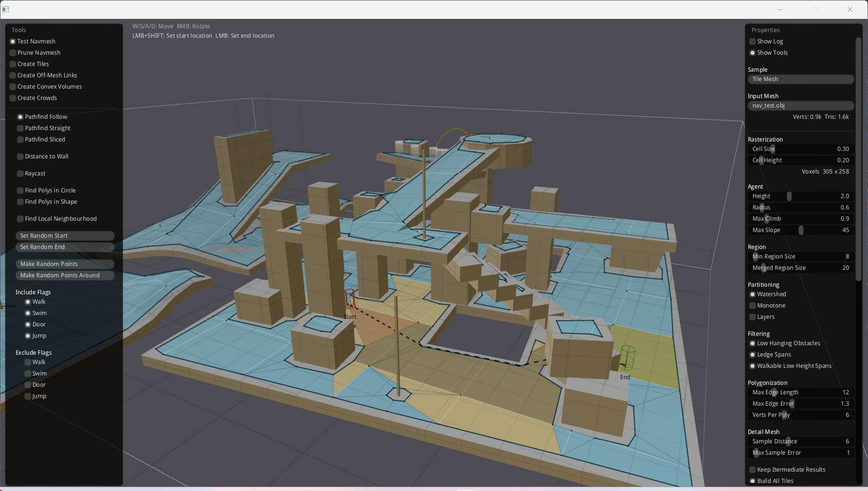The height and width of the screenshot is (491, 868).
Task: Adjust the Cell Size slider
Action: (801, 149)
